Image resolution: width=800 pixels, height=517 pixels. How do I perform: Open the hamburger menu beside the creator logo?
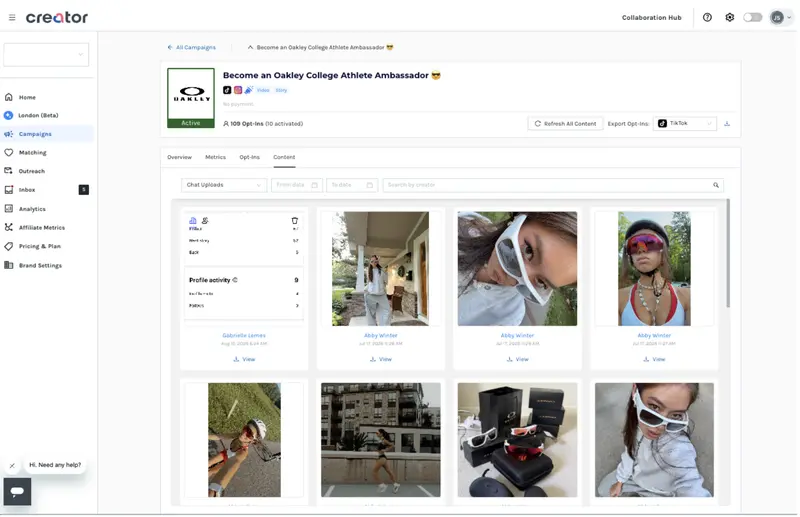(12, 17)
